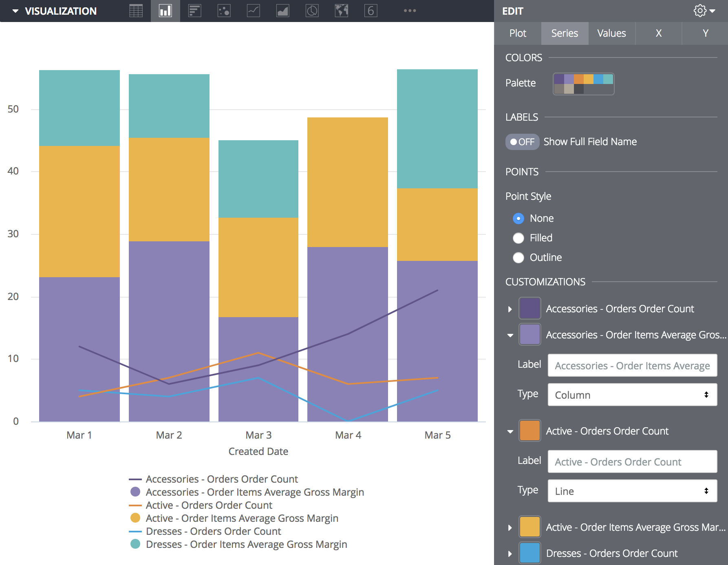Click the Active - Orders Order Count label field
Screen dimensions: 728x565
(632, 461)
